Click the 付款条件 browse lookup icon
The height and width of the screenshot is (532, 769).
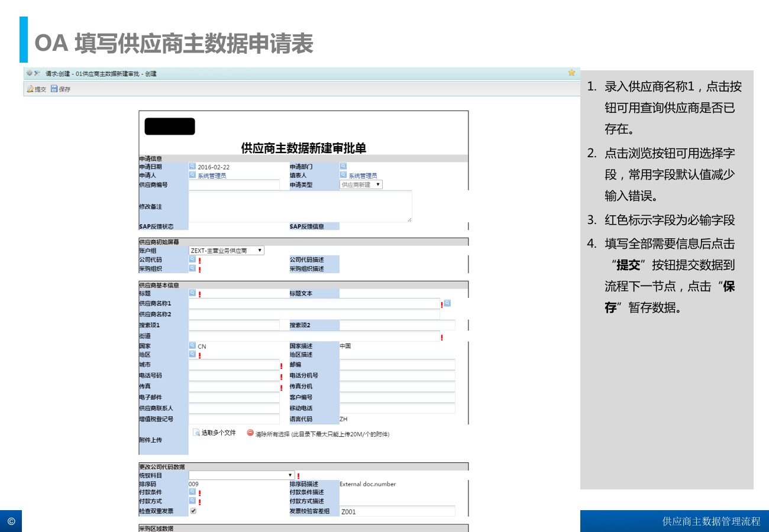tap(192, 491)
